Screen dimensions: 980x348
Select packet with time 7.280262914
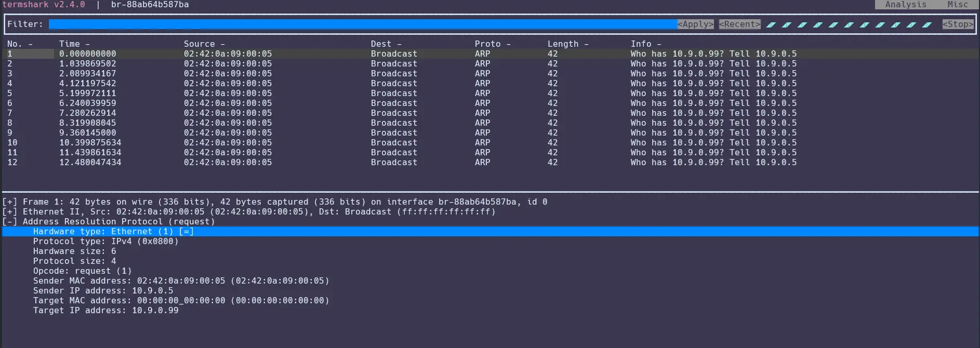tap(491, 113)
